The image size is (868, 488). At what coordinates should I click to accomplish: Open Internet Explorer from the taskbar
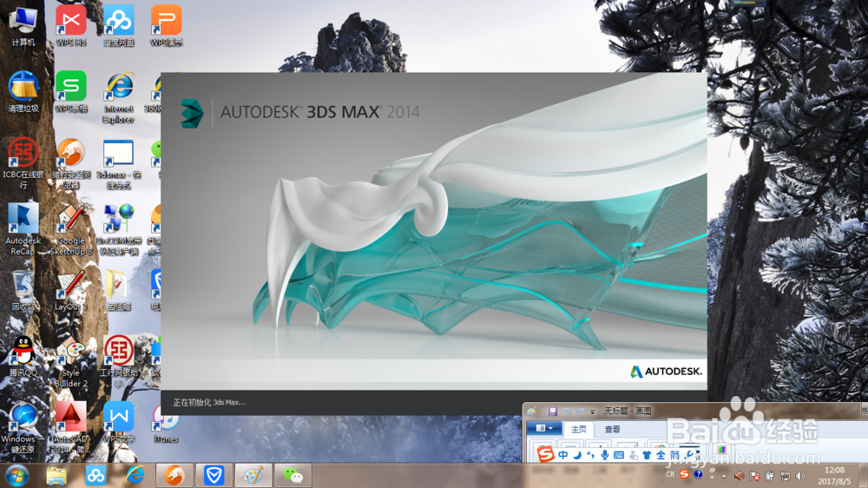(x=135, y=475)
